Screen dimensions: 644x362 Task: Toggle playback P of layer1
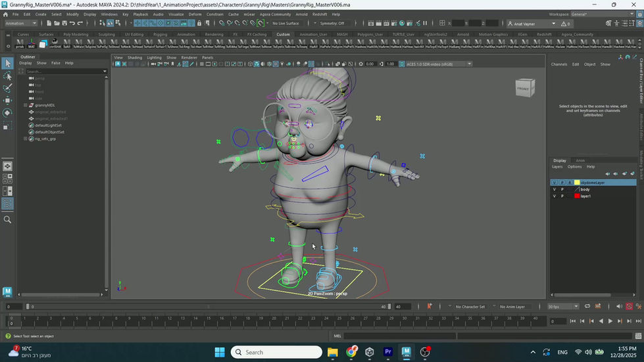562,196
